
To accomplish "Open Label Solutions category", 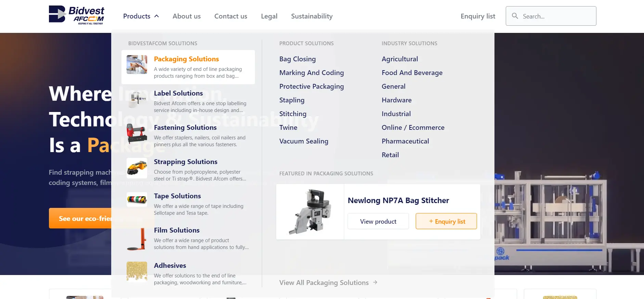I will point(178,93).
